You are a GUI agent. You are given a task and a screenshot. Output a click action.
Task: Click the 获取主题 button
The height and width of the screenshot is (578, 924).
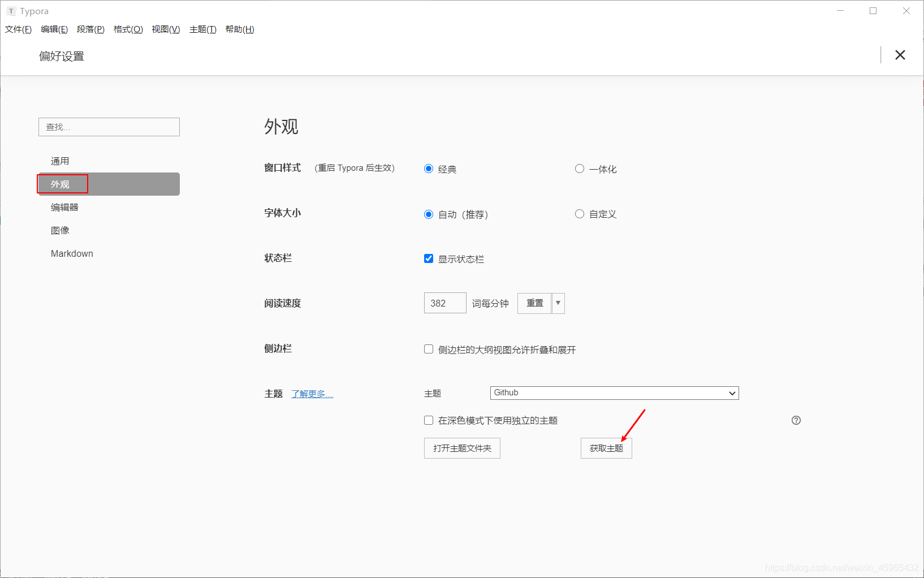coord(606,448)
